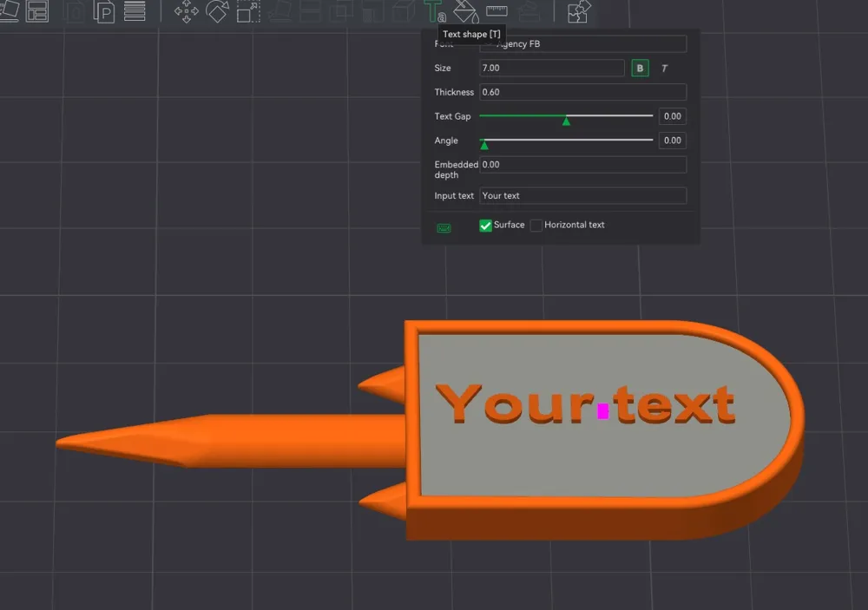This screenshot has height=610, width=868.
Task: Click the orange stake of the plant label
Action: click(232, 441)
